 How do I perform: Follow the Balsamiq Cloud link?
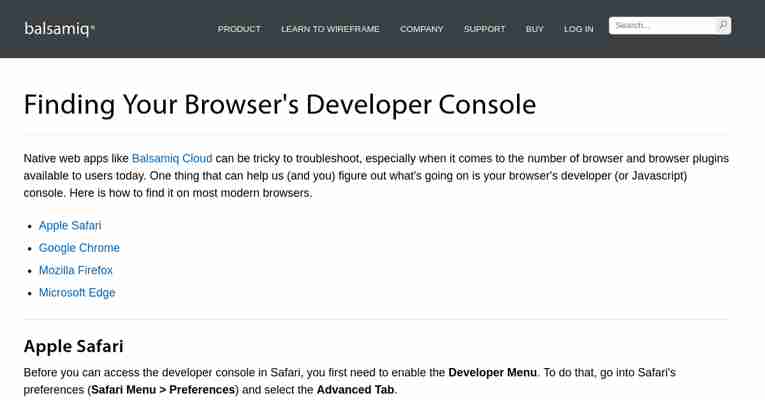click(x=172, y=159)
